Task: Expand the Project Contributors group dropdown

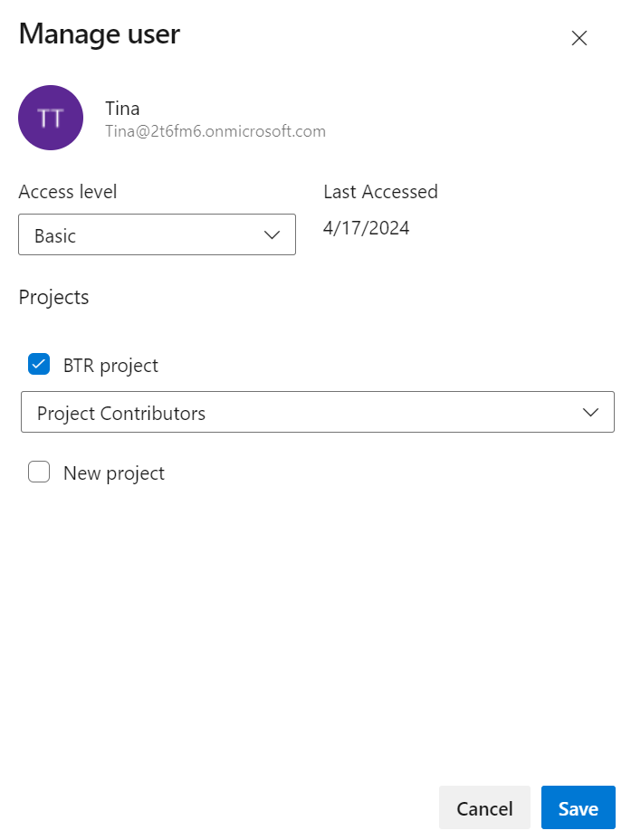Action: pyautogui.click(x=317, y=413)
